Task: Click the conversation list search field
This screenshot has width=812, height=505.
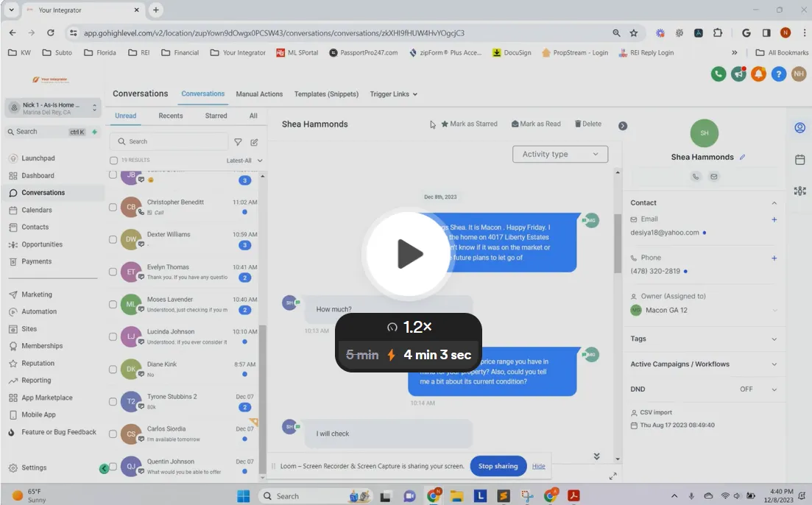Action: click(169, 141)
